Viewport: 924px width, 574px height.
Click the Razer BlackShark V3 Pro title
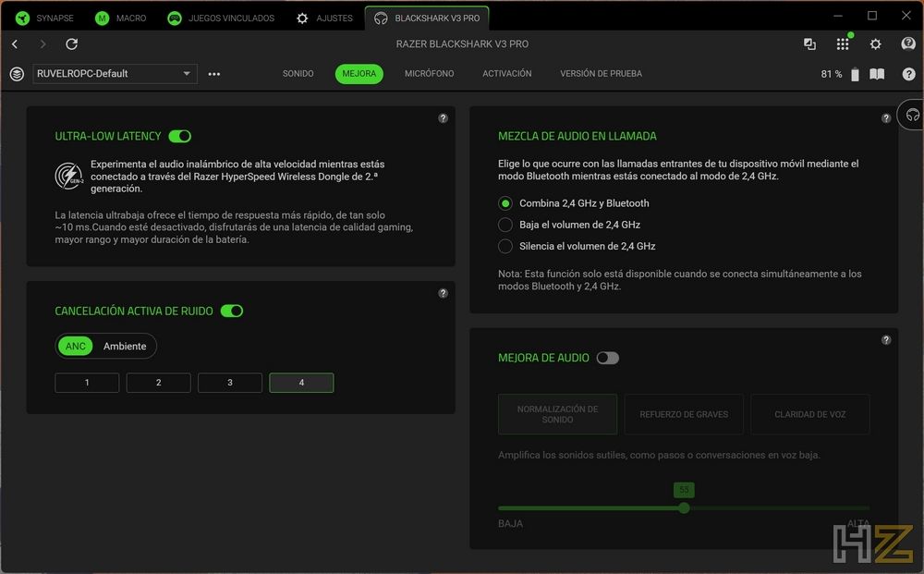[462, 44]
